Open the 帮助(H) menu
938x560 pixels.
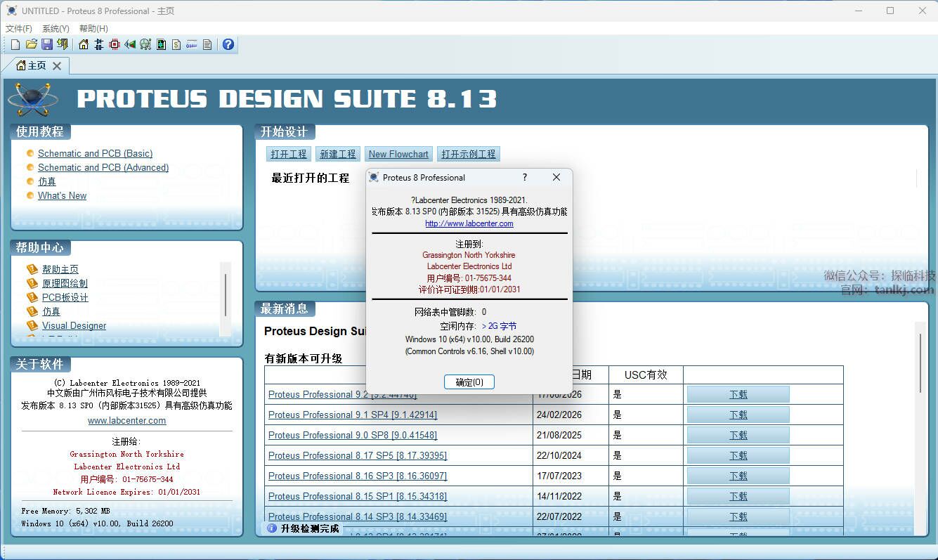(93, 29)
